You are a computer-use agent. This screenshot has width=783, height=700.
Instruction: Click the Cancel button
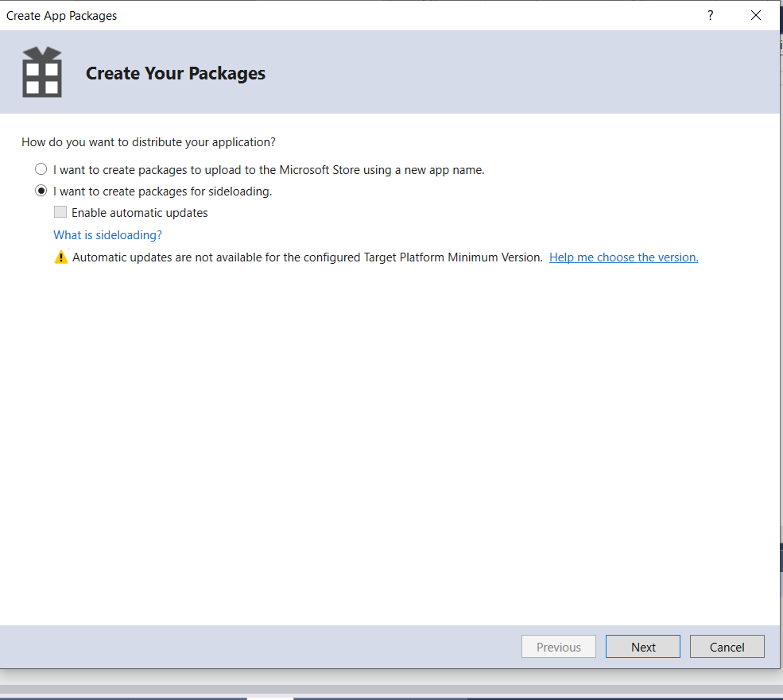(727, 647)
